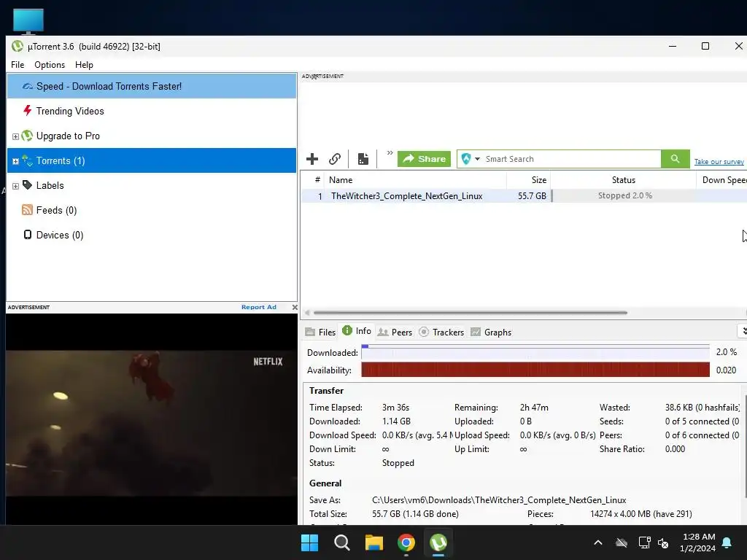The height and width of the screenshot is (560, 747).
Task: Click the muted volume tray icon
Action: [663, 542]
